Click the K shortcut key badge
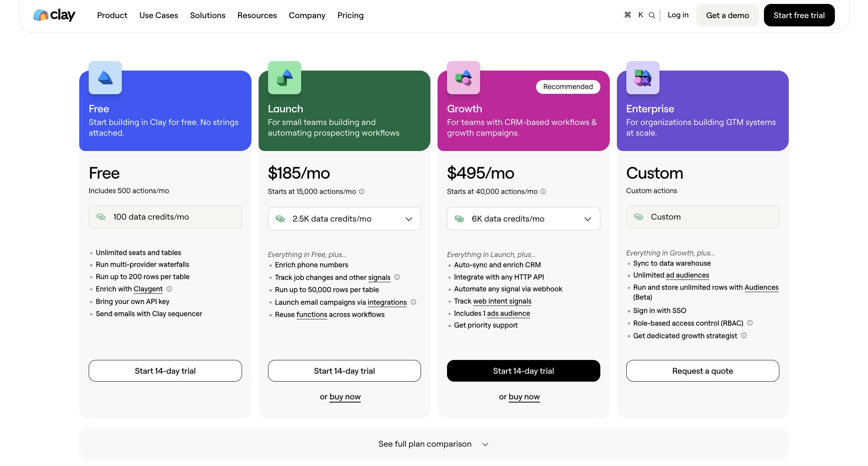Viewport: 868px width, 466px height. pyautogui.click(x=641, y=15)
